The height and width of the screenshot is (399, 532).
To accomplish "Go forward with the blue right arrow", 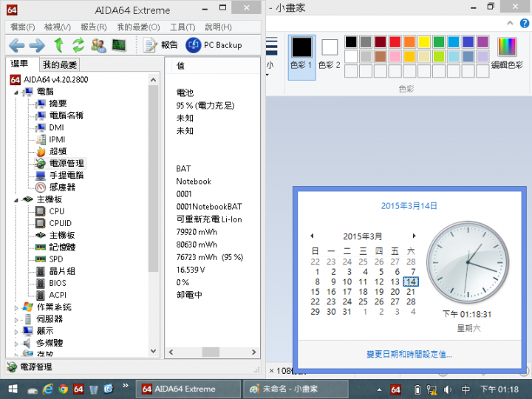I will click(x=37, y=45).
